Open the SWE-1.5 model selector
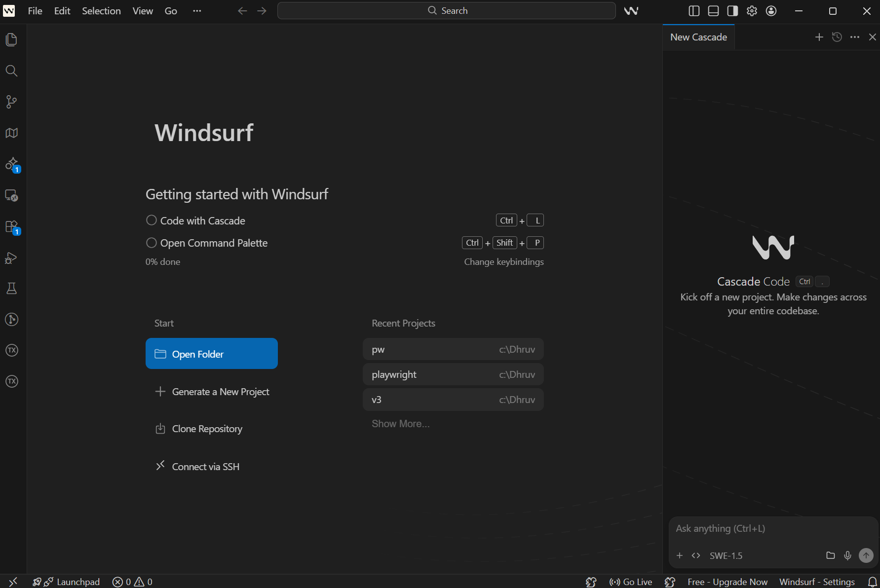 (726, 555)
